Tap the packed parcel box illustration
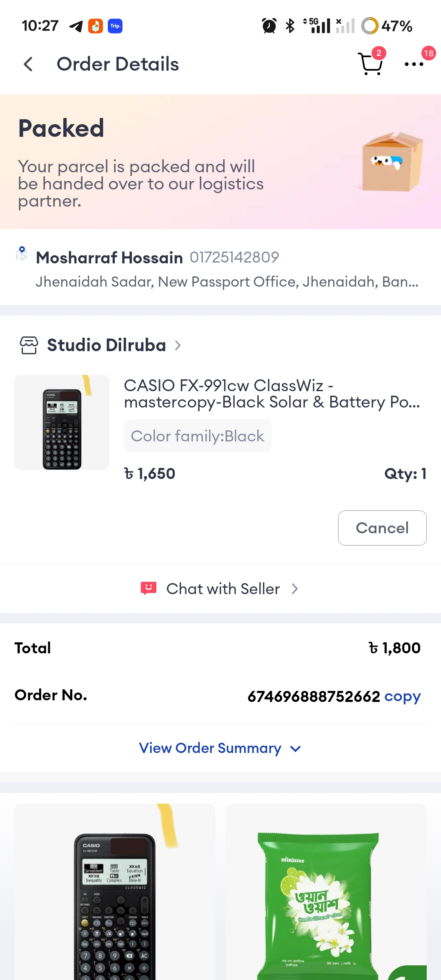 (392, 162)
